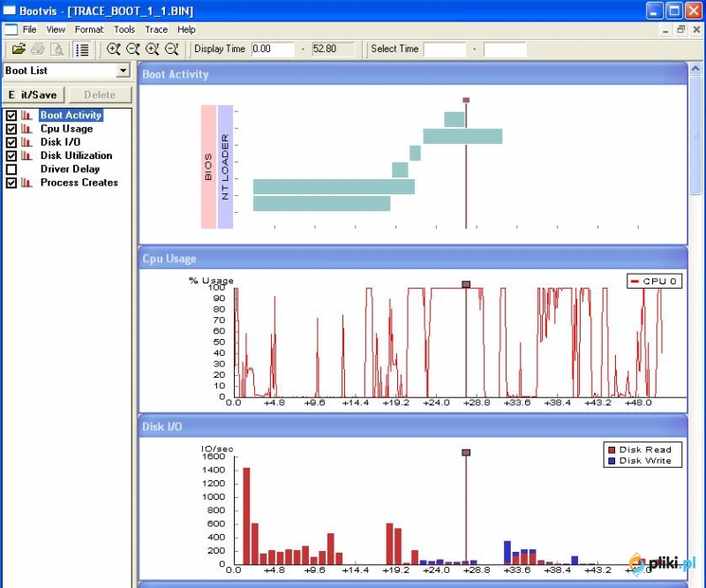
Task: Open the Trace menu
Action: [x=156, y=30]
